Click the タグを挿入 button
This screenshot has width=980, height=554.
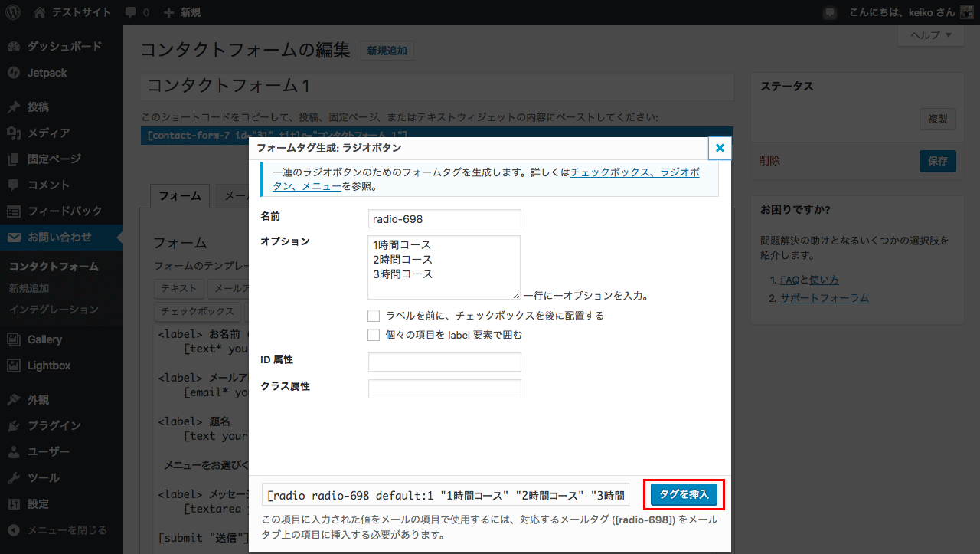pos(684,495)
